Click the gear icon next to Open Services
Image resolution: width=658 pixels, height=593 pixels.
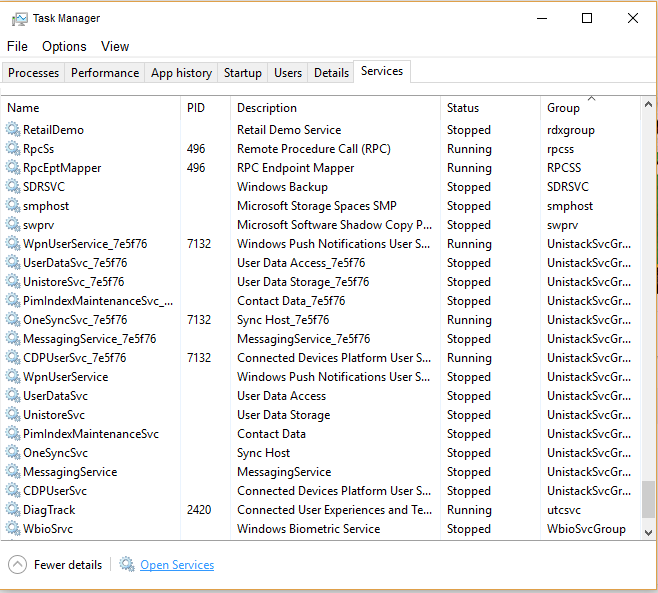127,564
